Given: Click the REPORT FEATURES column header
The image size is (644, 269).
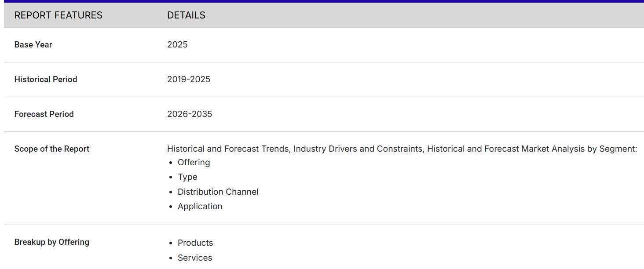Looking at the screenshot, I should tap(58, 15).
